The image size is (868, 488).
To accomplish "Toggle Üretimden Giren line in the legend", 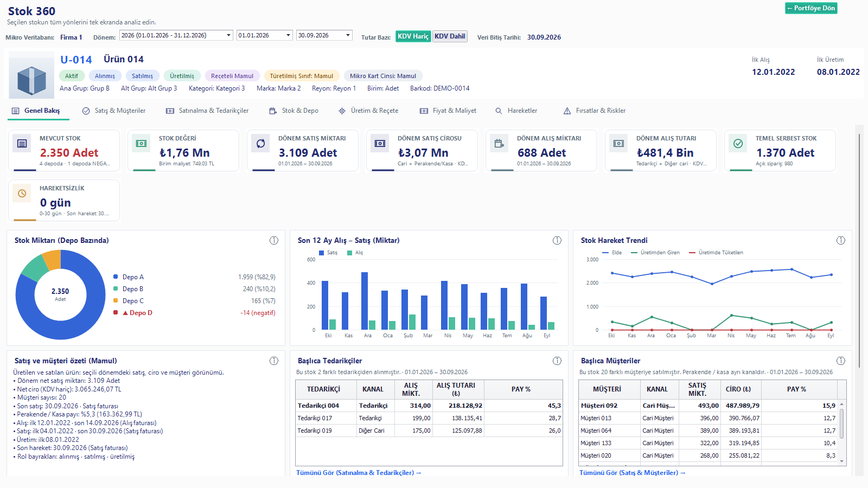I will (x=655, y=253).
